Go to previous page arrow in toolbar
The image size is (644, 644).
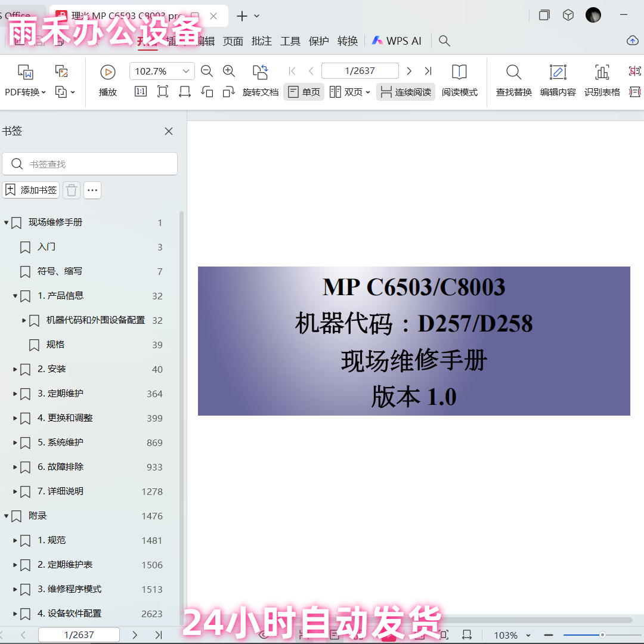coord(311,71)
